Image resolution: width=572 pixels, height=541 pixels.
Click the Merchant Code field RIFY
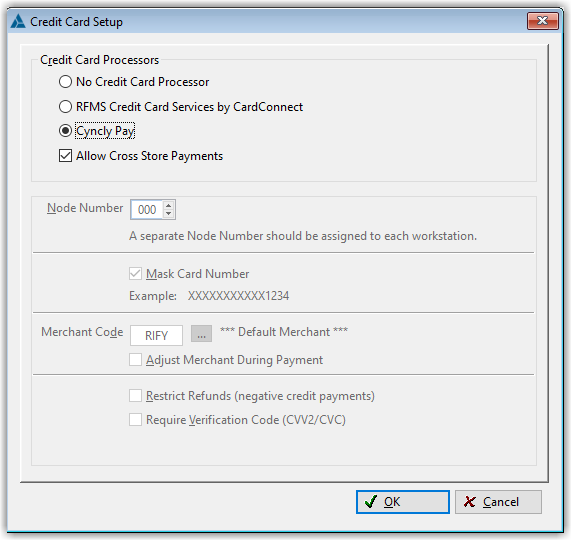(156, 335)
